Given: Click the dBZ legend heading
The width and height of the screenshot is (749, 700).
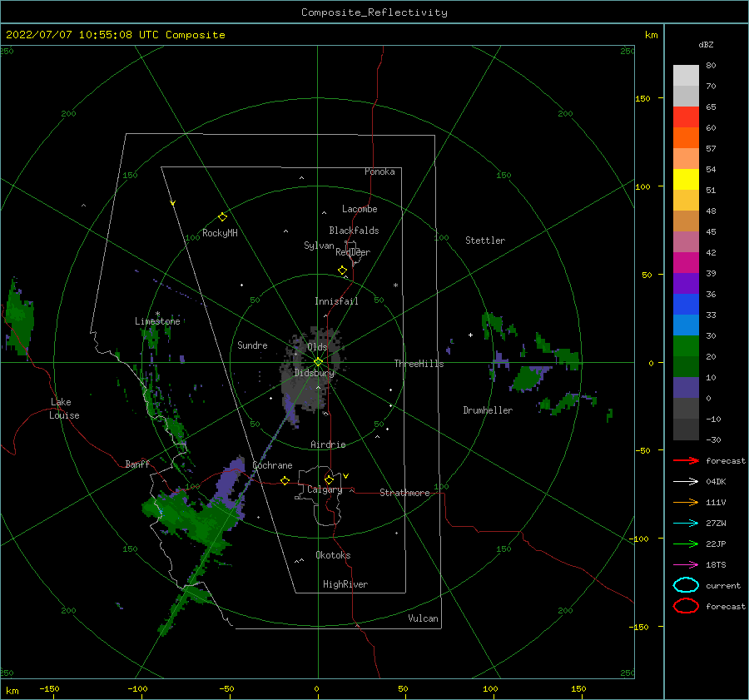Looking at the screenshot, I should coord(706,44).
